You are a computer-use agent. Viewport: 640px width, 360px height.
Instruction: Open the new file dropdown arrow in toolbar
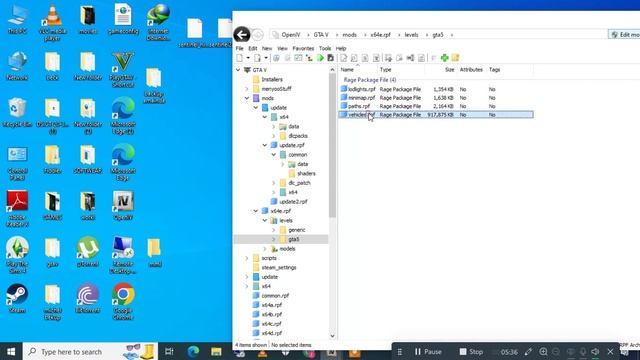coord(247,58)
